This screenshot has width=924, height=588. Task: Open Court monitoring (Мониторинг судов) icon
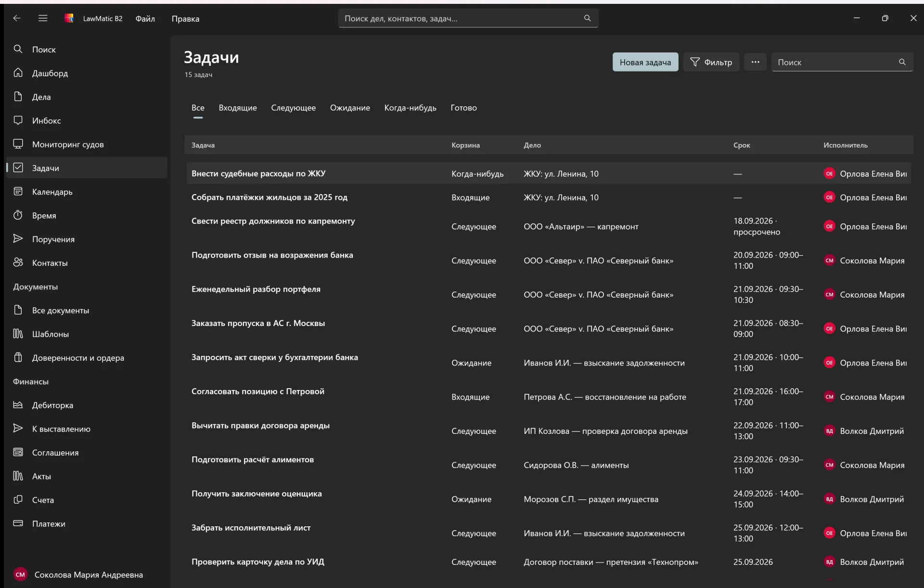[18, 144]
